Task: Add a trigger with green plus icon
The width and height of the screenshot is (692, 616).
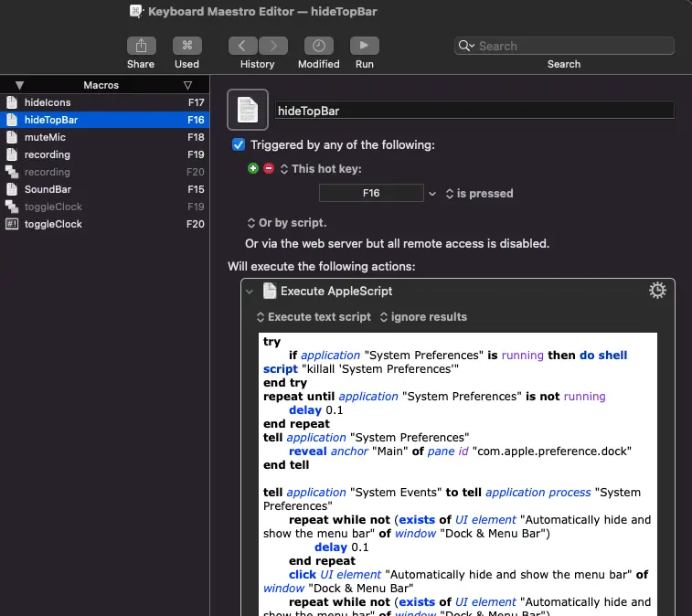Action: point(253,168)
